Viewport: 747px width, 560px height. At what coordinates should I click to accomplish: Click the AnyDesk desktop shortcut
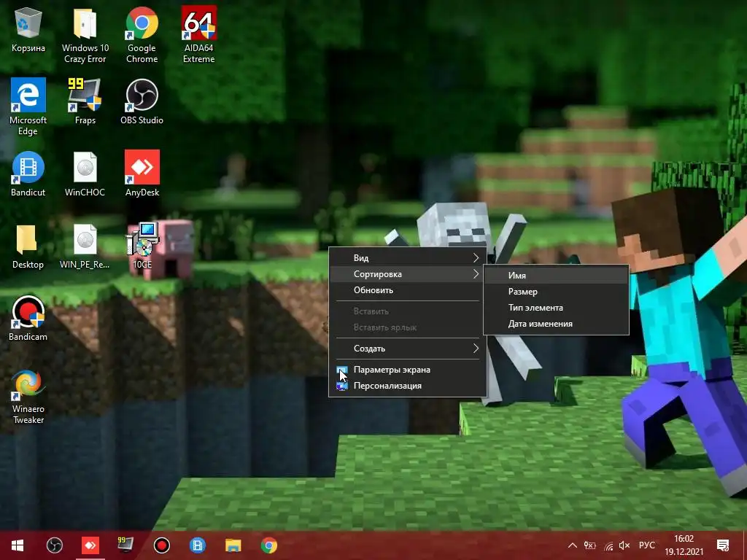point(142,174)
